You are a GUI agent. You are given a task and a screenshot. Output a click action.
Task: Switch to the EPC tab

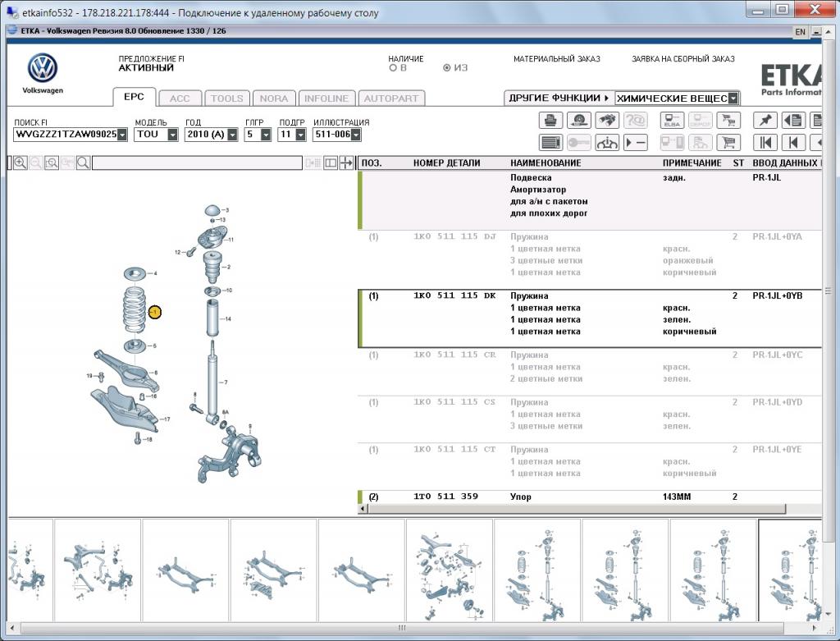click(x=134, y=97)
